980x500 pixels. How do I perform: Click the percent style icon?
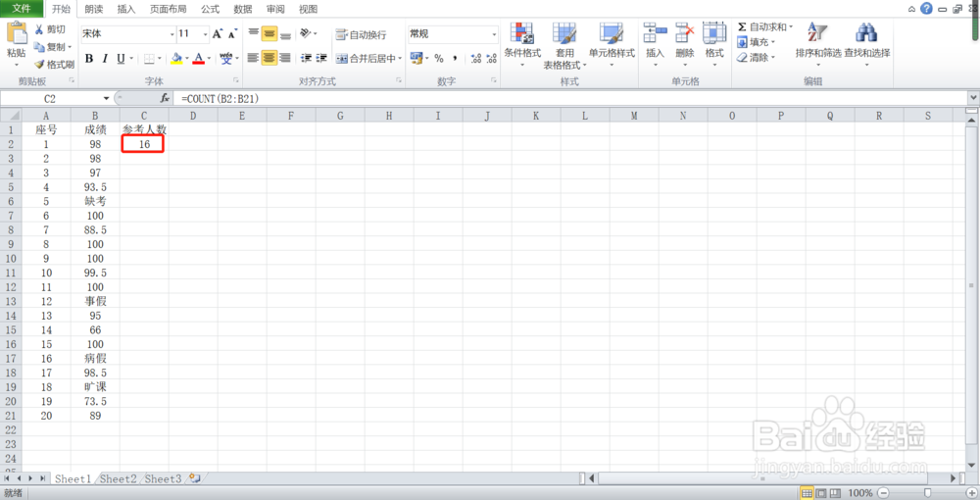[x=439, y=58]
